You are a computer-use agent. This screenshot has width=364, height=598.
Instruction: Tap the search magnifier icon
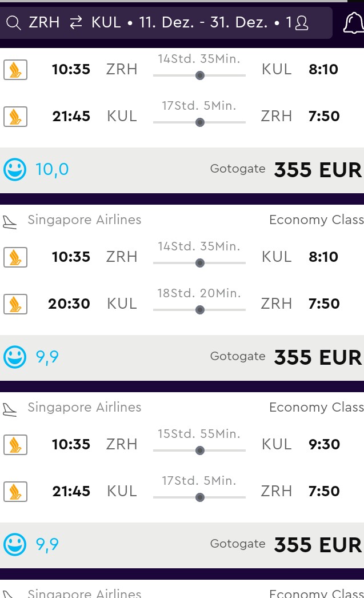(13, 23)
